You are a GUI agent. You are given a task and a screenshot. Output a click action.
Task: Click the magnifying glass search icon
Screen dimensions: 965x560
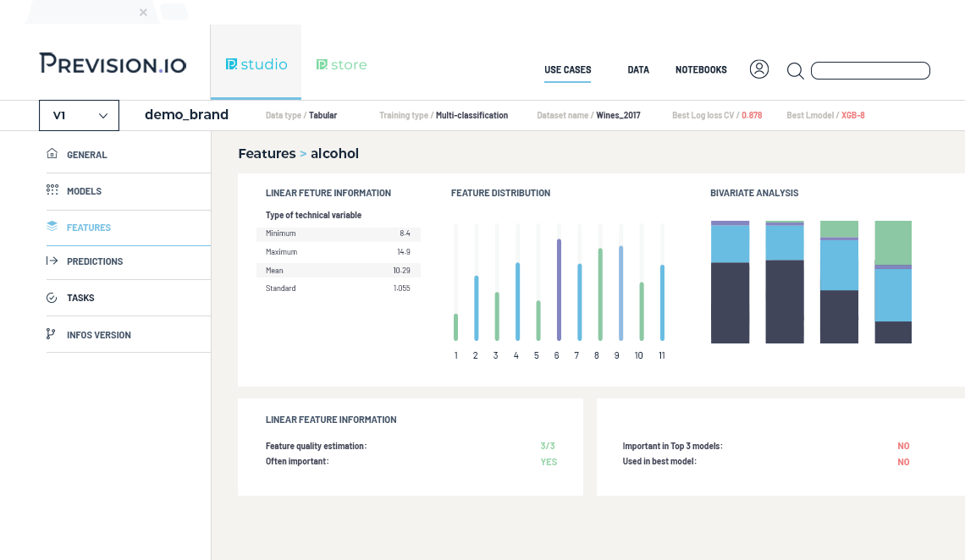795,71
